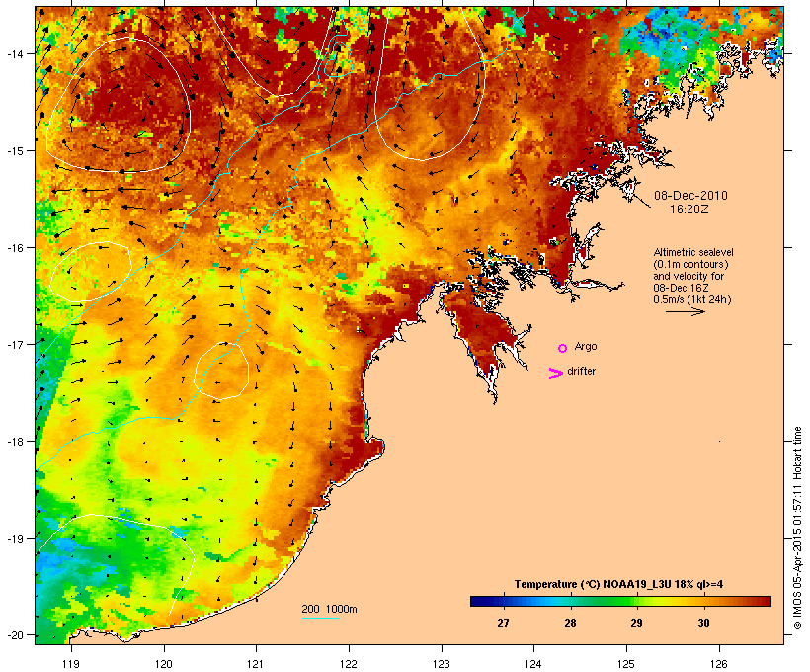Click the velocity scale reference arrow
Image resolution: width=810 pixels, height=672 pixels.
tap(685, 311)
